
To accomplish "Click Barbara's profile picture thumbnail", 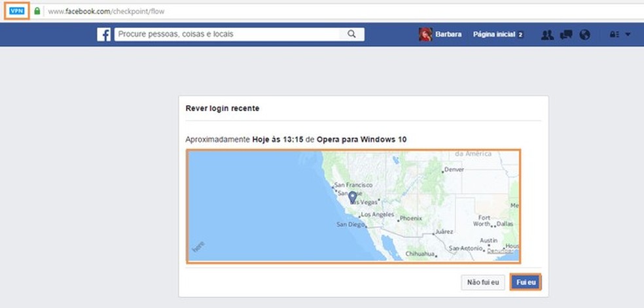I will click(425, 35).
